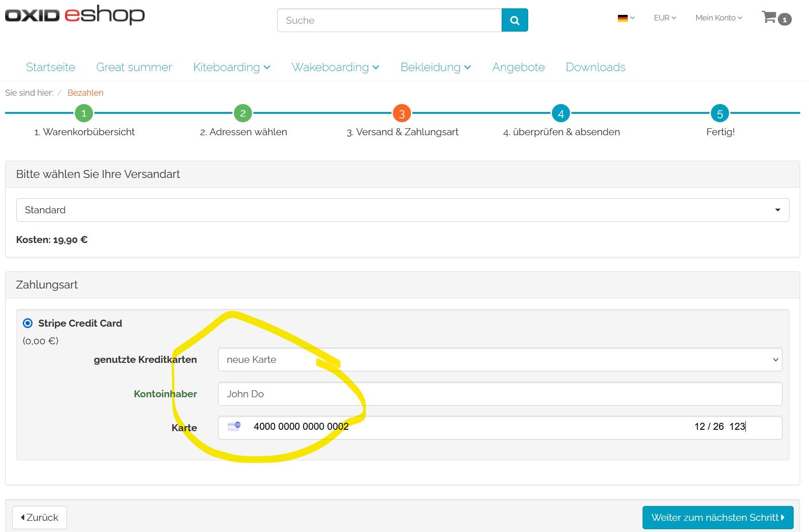
Task: Click the Bezahlen breadcrumb link
Action: point(86,92)
